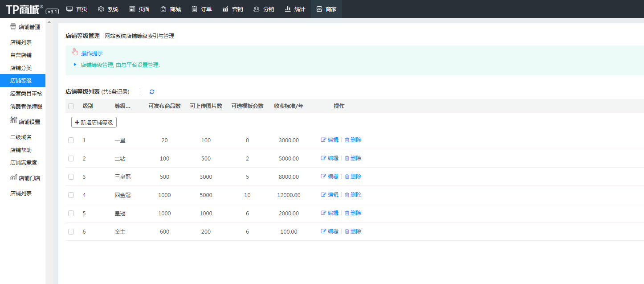Click the edit icon for the 一星 row
This screenshot has width=644, height=284.
tap(323, 140)
